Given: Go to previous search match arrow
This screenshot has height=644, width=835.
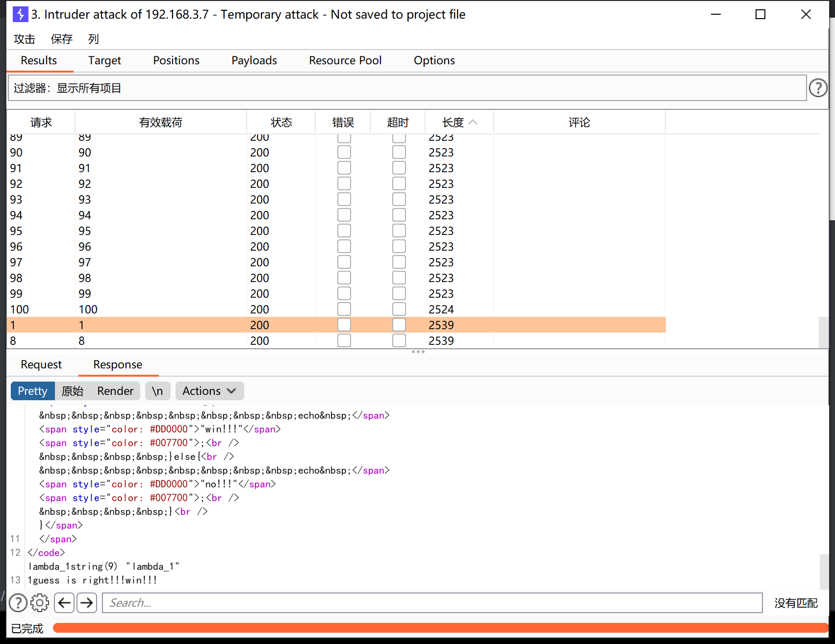Looking at the screenshot, I should (64, 603).
